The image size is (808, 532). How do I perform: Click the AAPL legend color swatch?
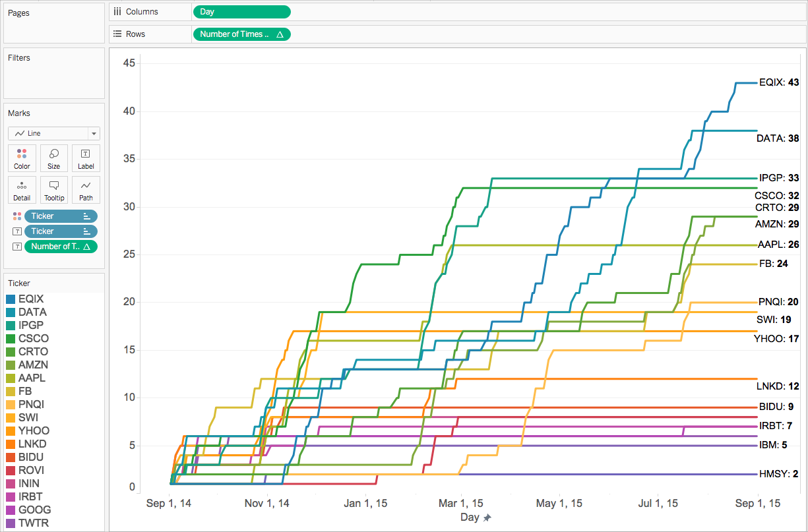point(10,378)
